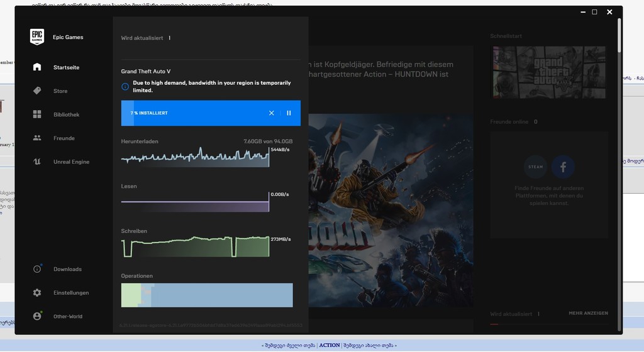The width and height of the screenshot is (644, 352).
Task: Click the Epic Games logo icon
Action: click(x=37, y=37)
